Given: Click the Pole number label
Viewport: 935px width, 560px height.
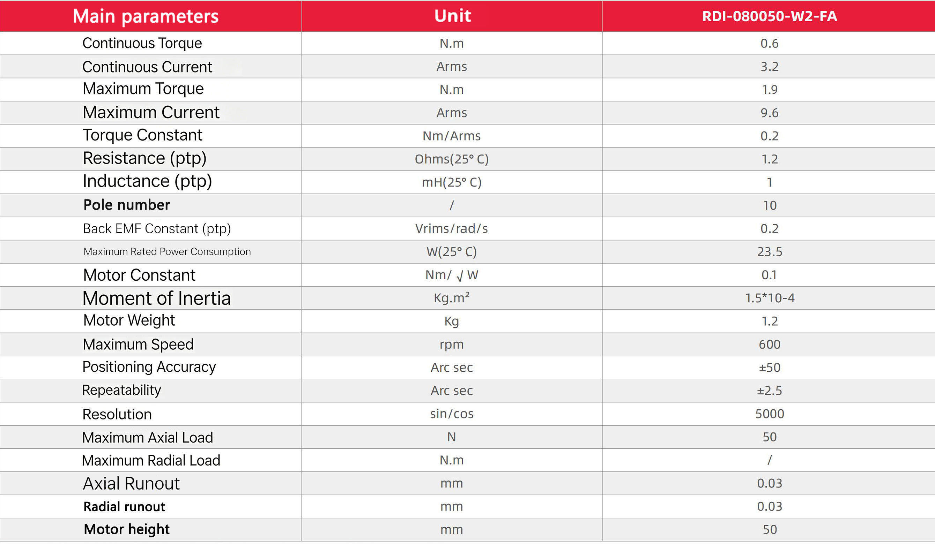Looking at the screenshot, I should click(x=126, y=205).
